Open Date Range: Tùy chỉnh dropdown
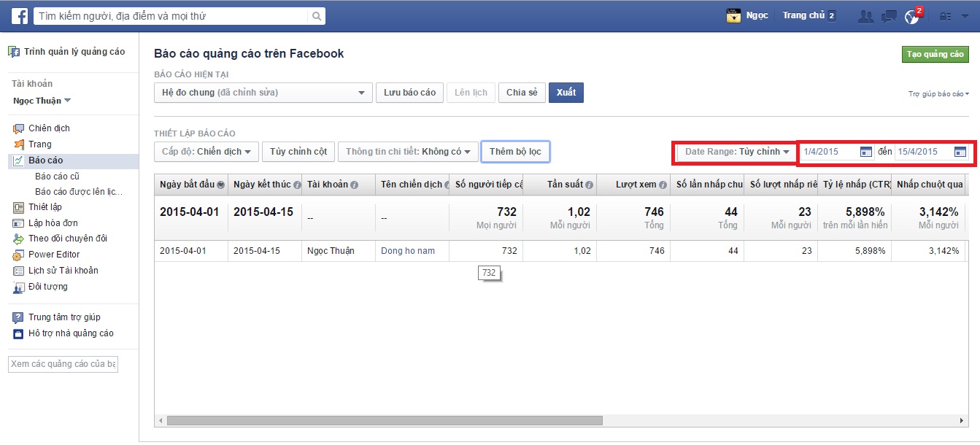Screen dimensions: 980x445 (x=736, y=152)
